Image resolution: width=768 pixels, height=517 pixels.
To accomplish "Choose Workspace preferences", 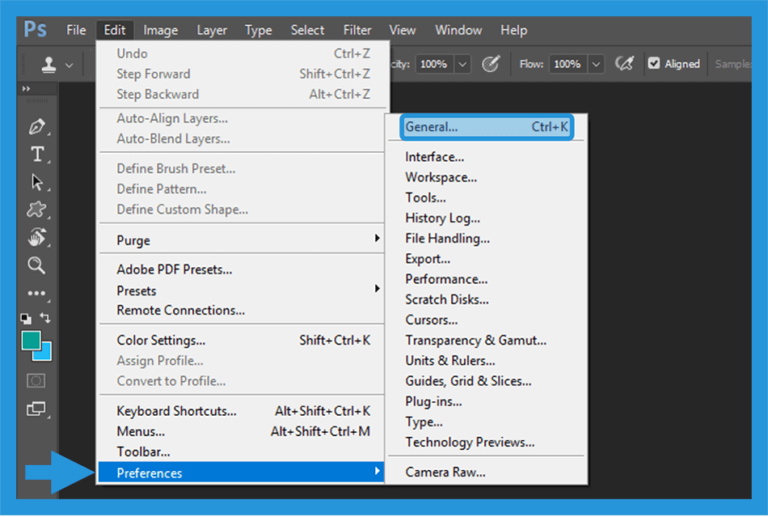I will point(486,177).
